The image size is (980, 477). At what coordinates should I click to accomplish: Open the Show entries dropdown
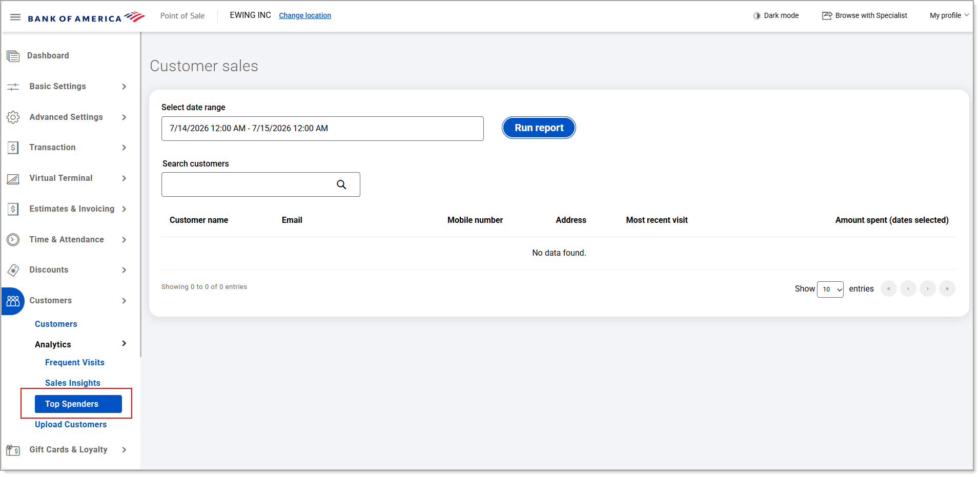(830, 289)
